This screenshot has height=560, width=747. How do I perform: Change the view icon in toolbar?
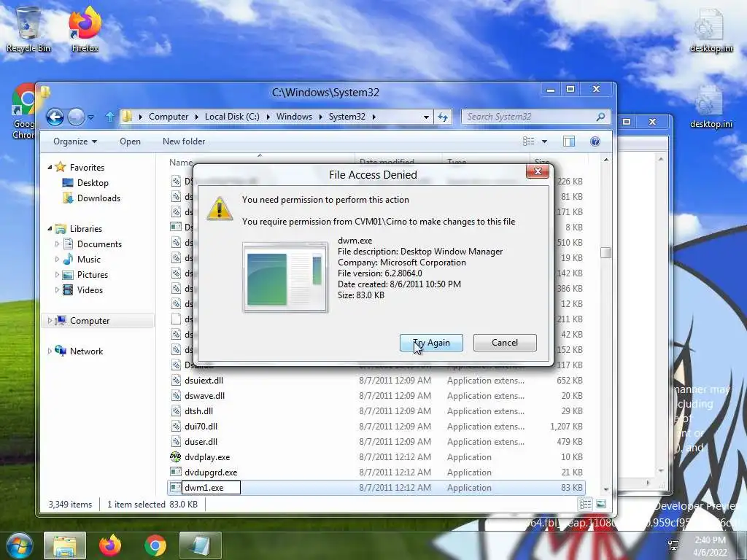coord(529,141)
